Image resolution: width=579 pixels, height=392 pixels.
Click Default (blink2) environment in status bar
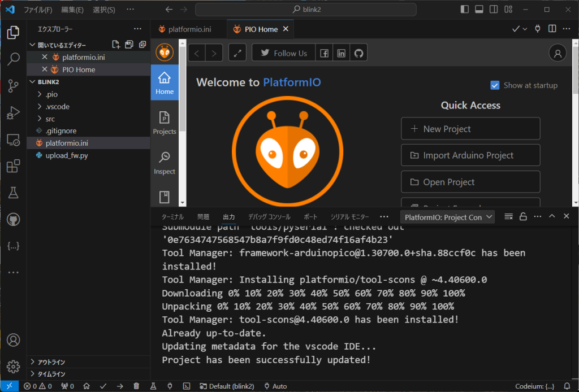227,386
